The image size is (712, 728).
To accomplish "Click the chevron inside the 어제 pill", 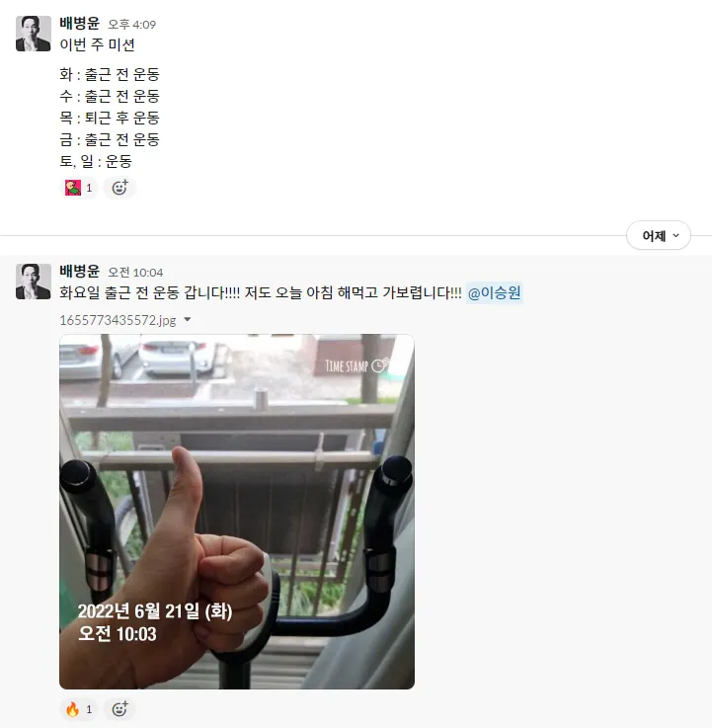I will tap(675, 235).
